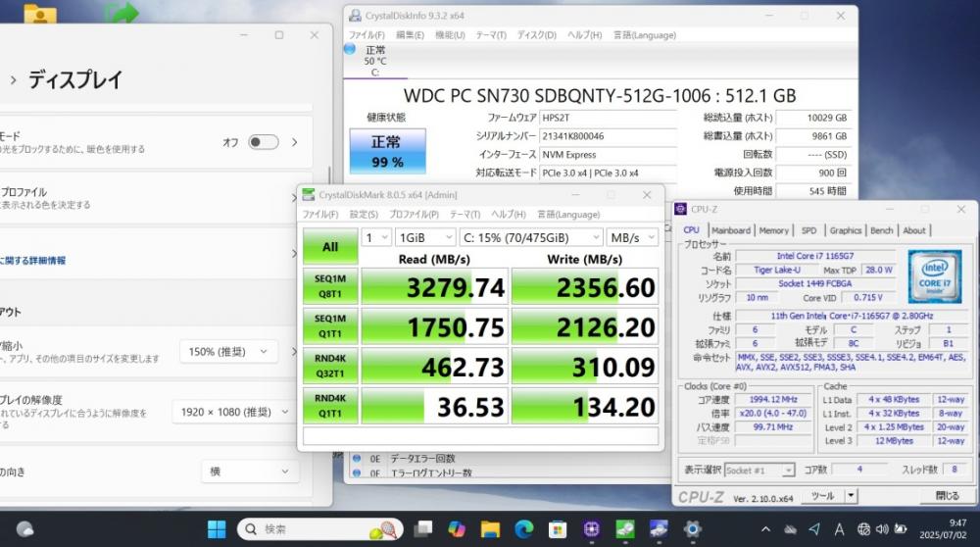Open the に関する詳細情報 link in Display settings
980x547 pixels.
34,261
